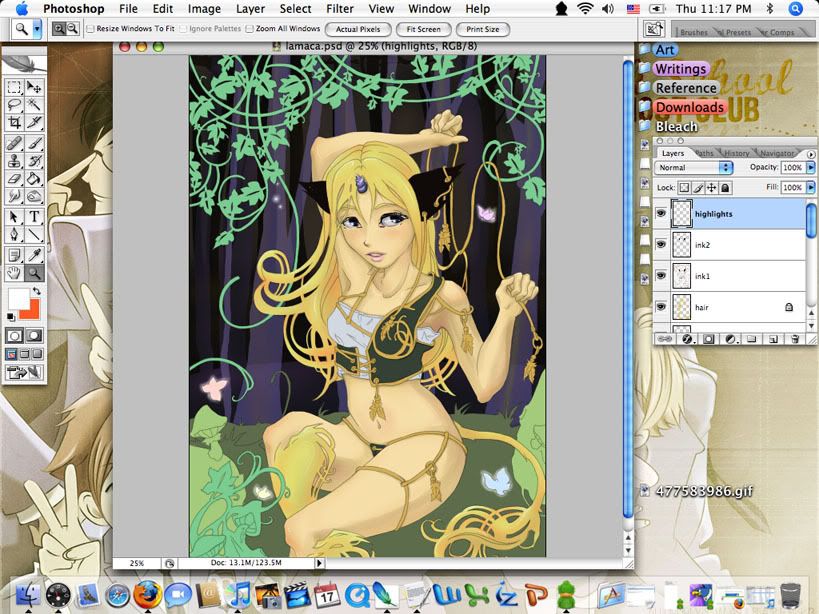Select the Rectangular Marquee tool
The height and width of the screenshot is (614, 819).
point(14,87)
